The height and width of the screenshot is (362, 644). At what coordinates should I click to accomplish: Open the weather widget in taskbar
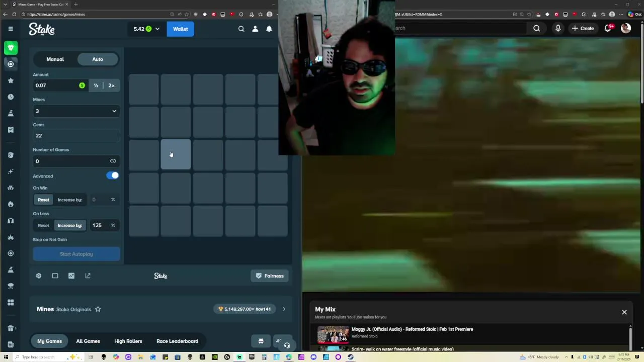(540, 357)
